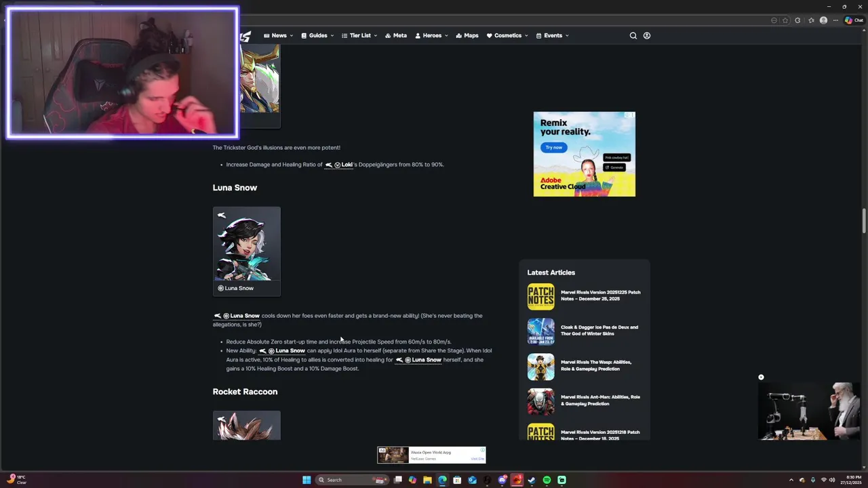Expand the Guides menu
868x488 pixels.
coord(317,35)
